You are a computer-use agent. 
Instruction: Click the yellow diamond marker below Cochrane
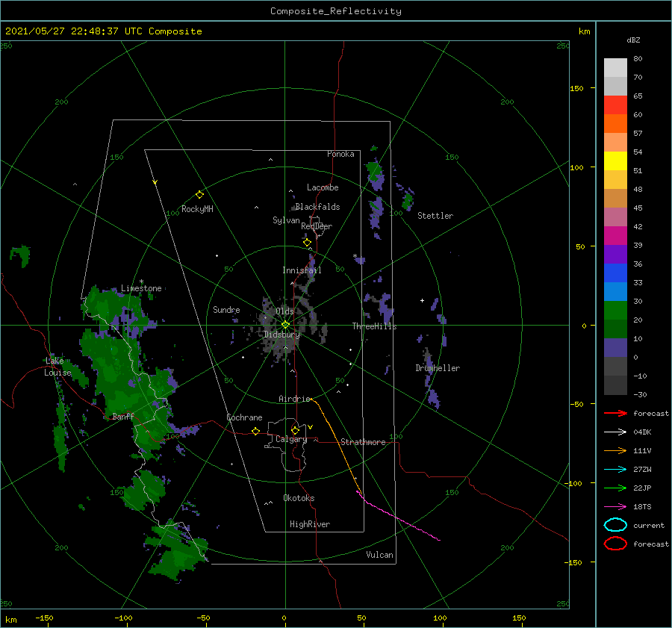255,432
